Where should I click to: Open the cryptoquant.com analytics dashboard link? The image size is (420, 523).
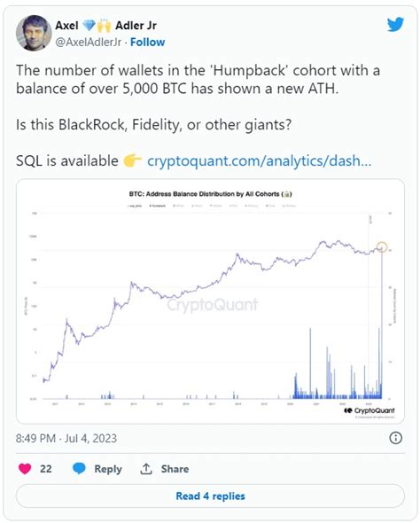click(x=259, y=160)
